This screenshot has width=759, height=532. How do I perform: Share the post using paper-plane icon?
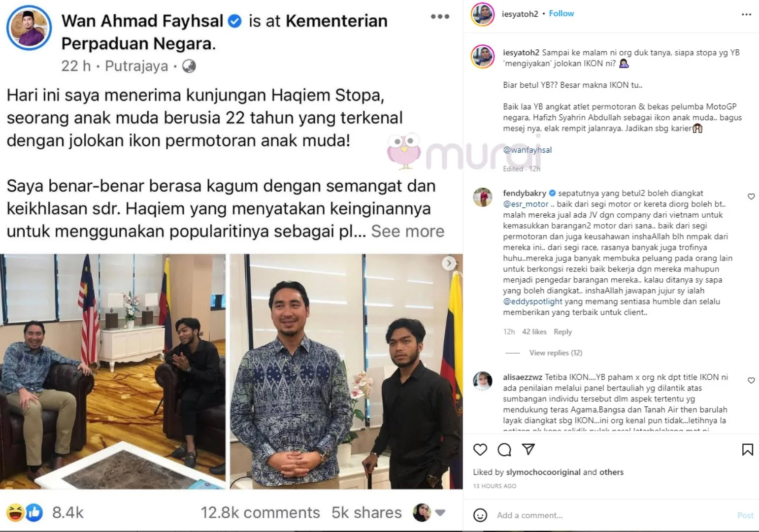(x=528, y=449)
